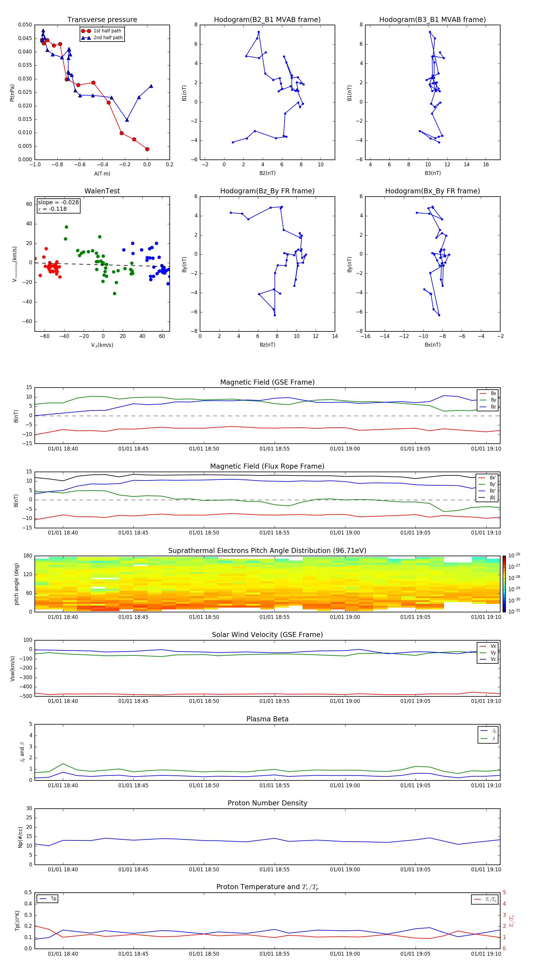Click the 'Proton Temperature and Te/Tp' title

pos(267,887)
